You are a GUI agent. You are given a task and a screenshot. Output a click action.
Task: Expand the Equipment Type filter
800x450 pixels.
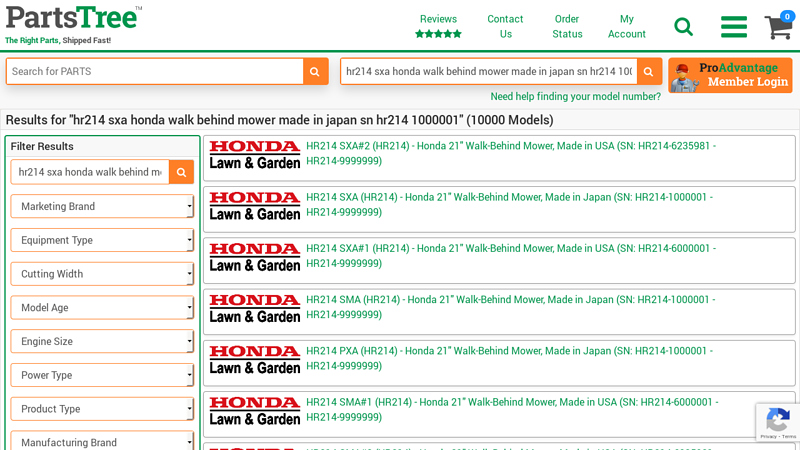102,240
